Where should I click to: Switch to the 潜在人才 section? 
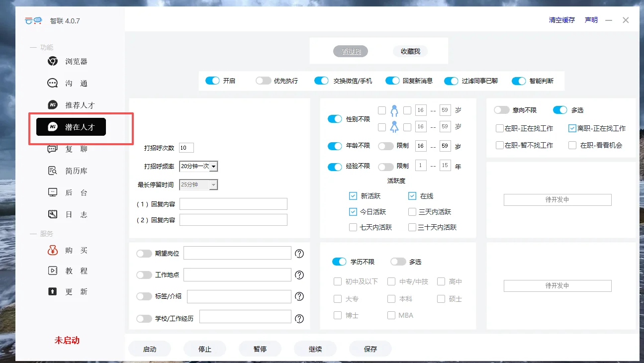71,127
